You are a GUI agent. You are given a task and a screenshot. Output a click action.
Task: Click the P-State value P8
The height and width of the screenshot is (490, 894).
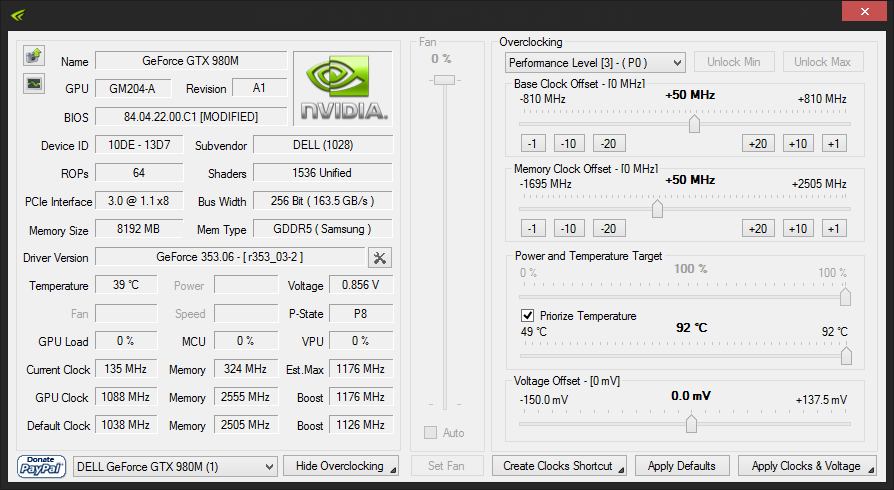point(361,313)
